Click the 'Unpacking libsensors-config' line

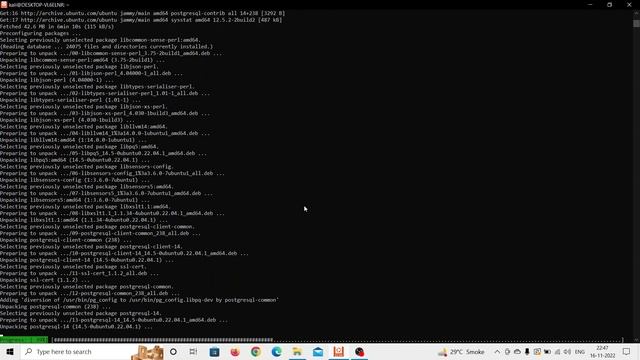coord(75,180)
